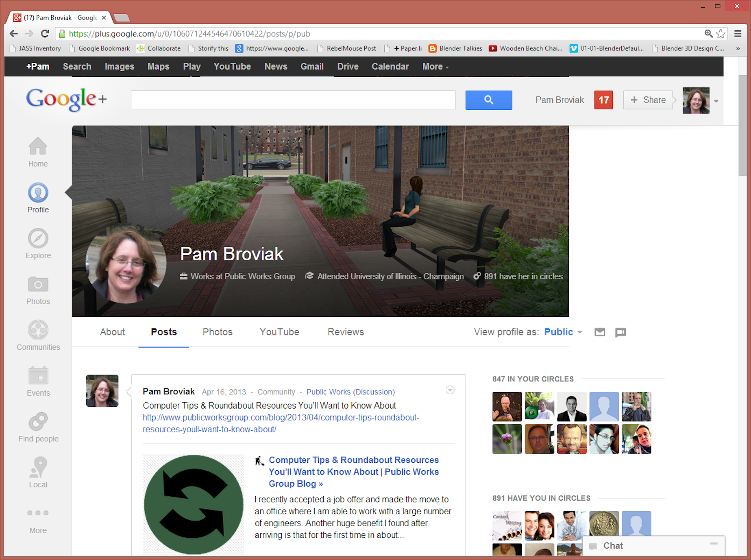The width and height of the screenshot is (751, 560).
Task: Open Calendar in the Google bar
Action: point(390,67)
